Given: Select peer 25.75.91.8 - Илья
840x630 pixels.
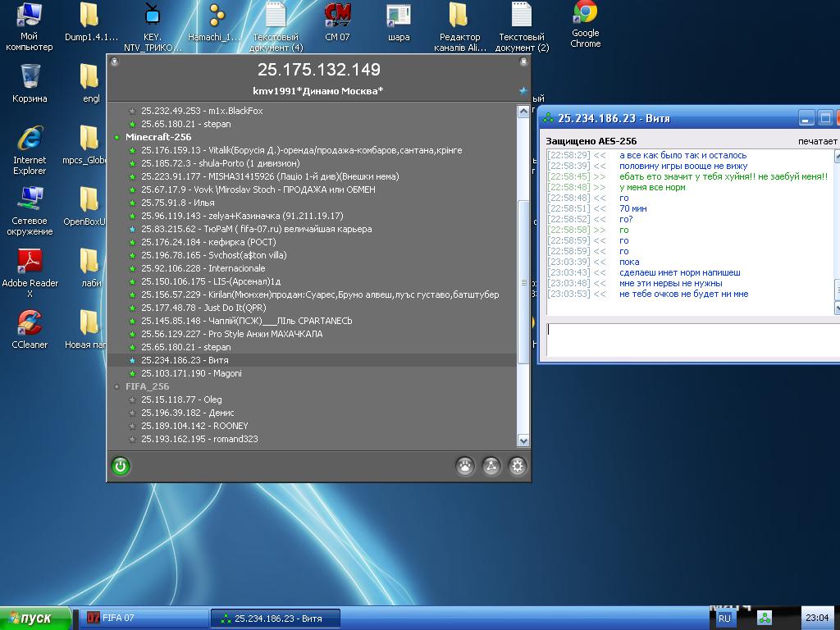Looking at the screenshot, I should 178,203.
